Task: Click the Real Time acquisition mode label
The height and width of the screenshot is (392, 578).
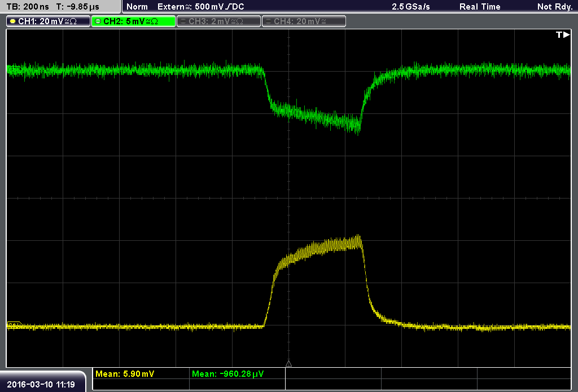Action: coord(480,7)
